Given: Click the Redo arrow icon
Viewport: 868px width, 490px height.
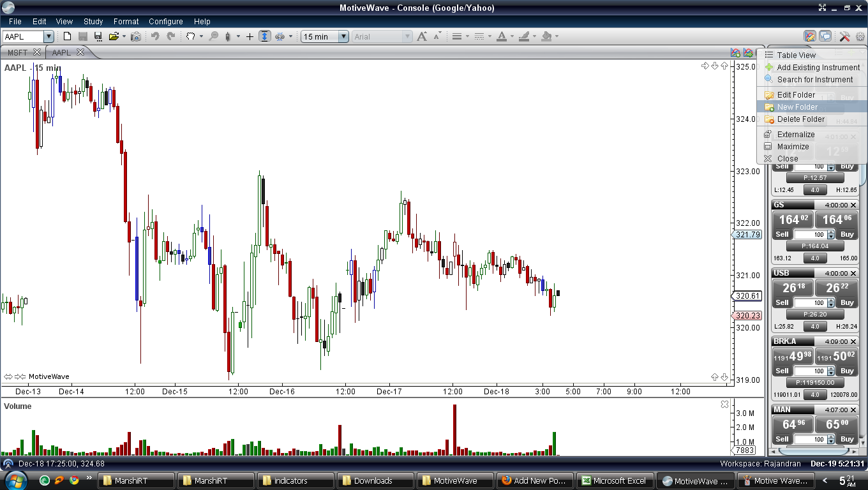Looking at the screenshot, I should pos(171,36).
